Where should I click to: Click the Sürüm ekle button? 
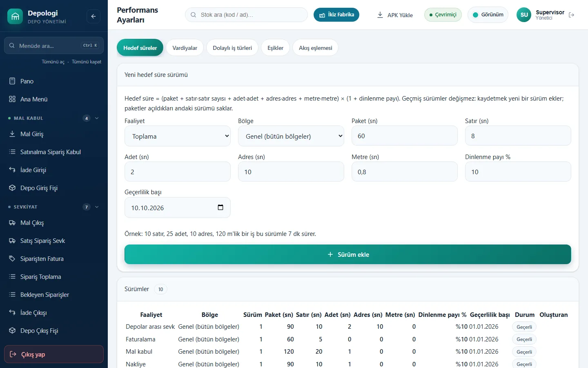[348, 254]
